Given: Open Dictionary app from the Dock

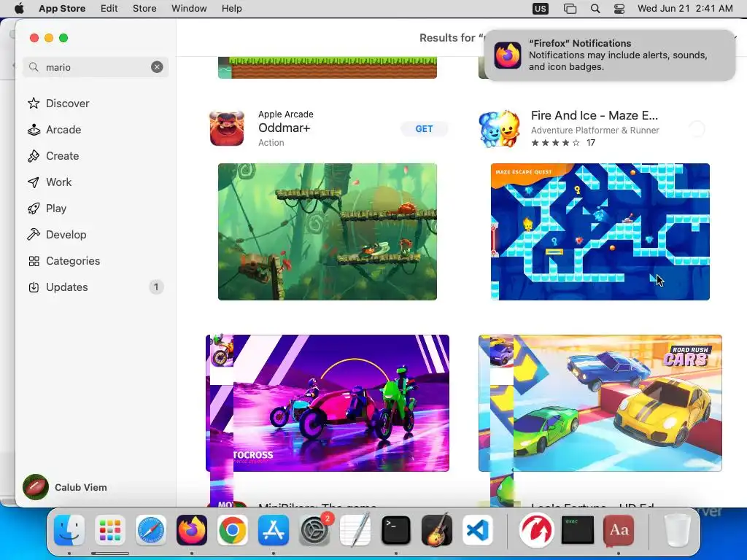Looking at the screenshot, I should (x=619, y=530).
